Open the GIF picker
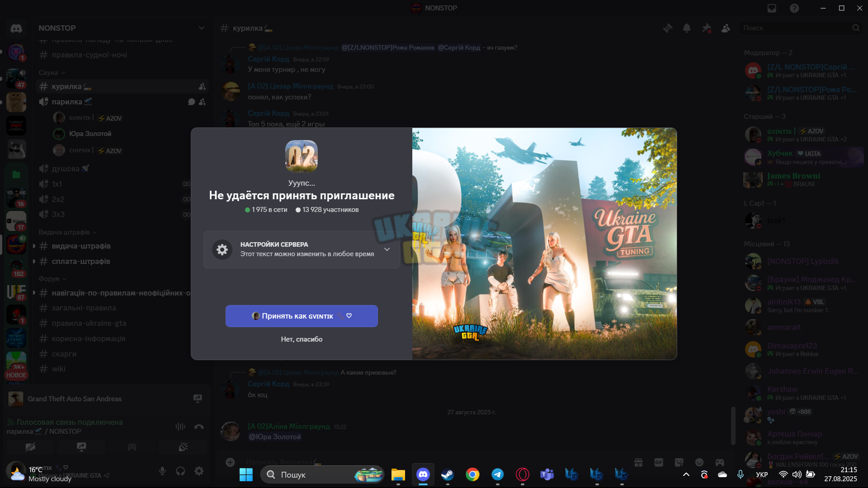Image resolution: width=868 pixels, height=488 pixels. (x=659, y=462)
